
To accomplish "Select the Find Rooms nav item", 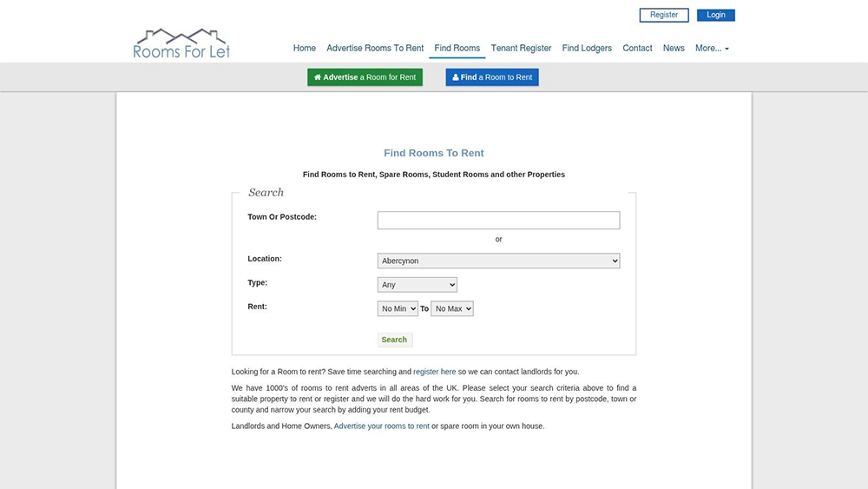I will 457,48.
